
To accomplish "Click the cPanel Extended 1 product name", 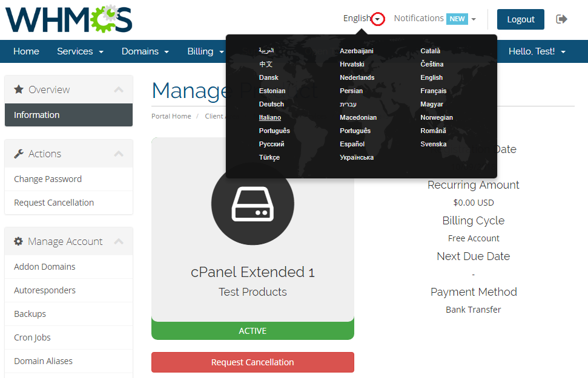I will pyautogui.click(x=253, y=272).
